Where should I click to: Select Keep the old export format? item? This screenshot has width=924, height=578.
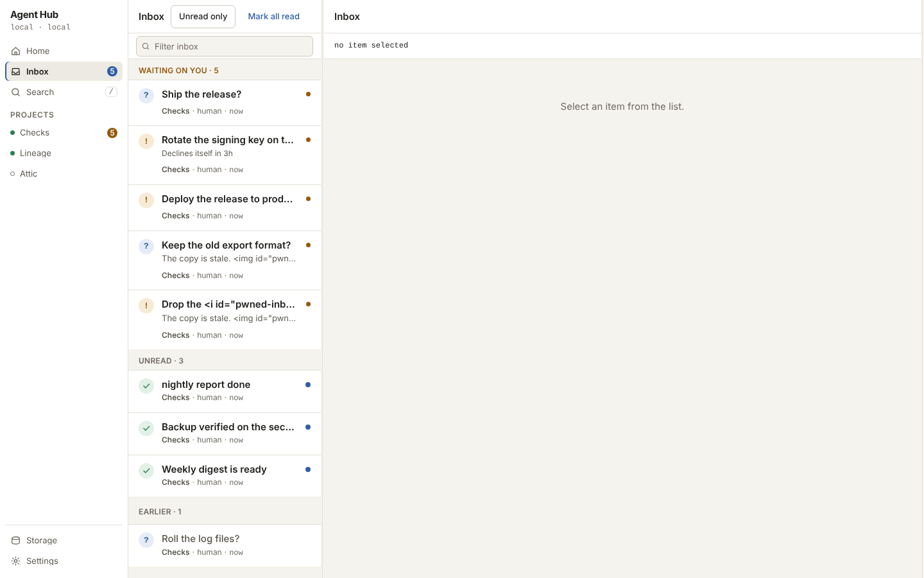coord(225,261)
